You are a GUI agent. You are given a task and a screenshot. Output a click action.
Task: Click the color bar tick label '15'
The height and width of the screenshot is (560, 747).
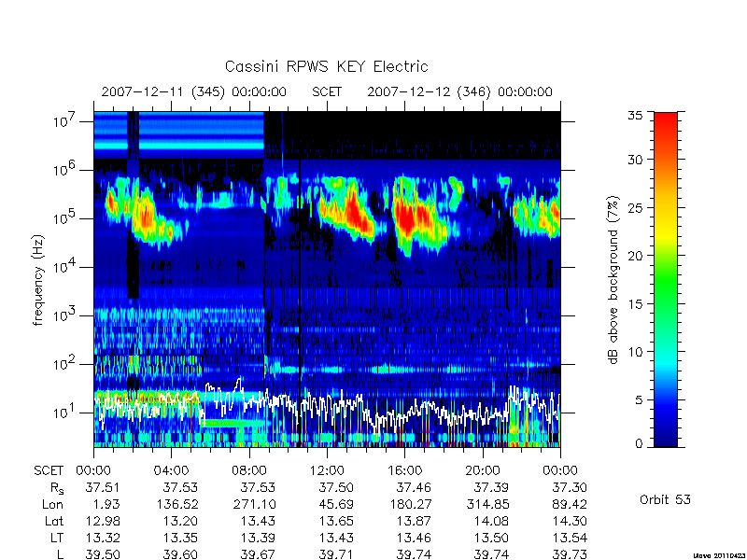[635, 304]
